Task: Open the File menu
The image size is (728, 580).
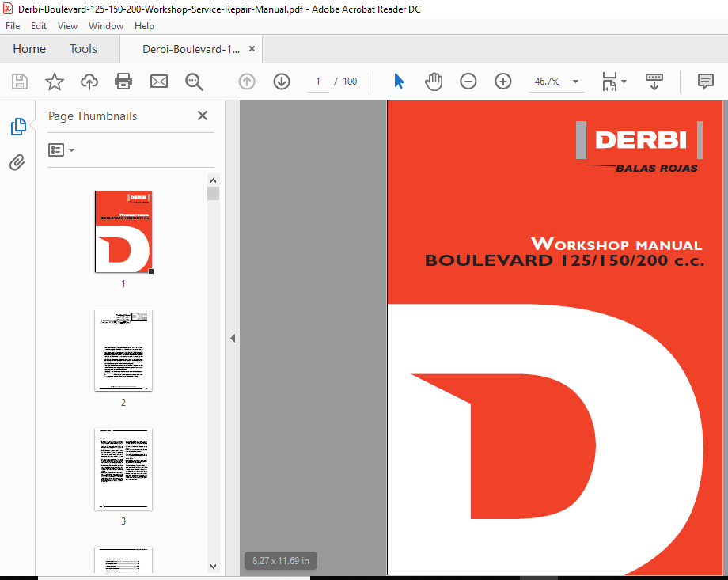Action: pyautogui.click(x=13, y=26)
